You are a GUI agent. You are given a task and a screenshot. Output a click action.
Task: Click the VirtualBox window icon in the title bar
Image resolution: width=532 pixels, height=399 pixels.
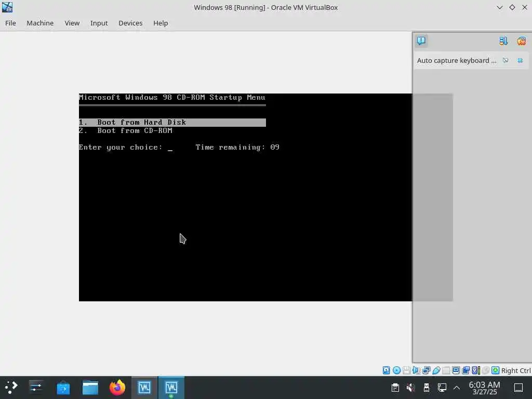pos(7,7)
